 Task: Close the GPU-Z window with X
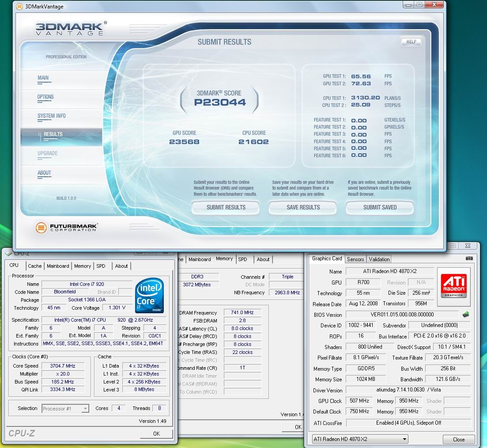pyautogui.click(x=468, y=246)
